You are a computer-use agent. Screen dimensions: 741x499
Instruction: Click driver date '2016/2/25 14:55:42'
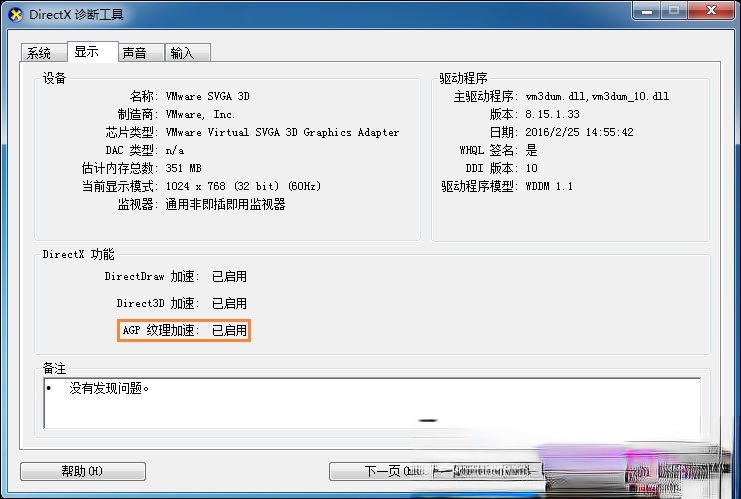(579, 132)
